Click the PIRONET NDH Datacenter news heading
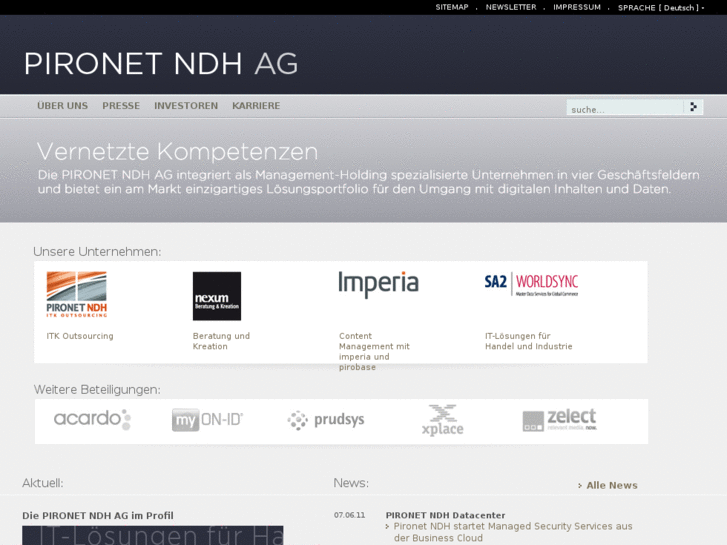 click(445, 515)
